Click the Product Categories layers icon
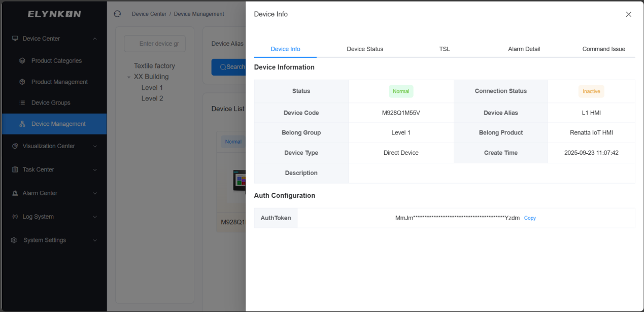644x312 pixels. click(x=22, y=61)
